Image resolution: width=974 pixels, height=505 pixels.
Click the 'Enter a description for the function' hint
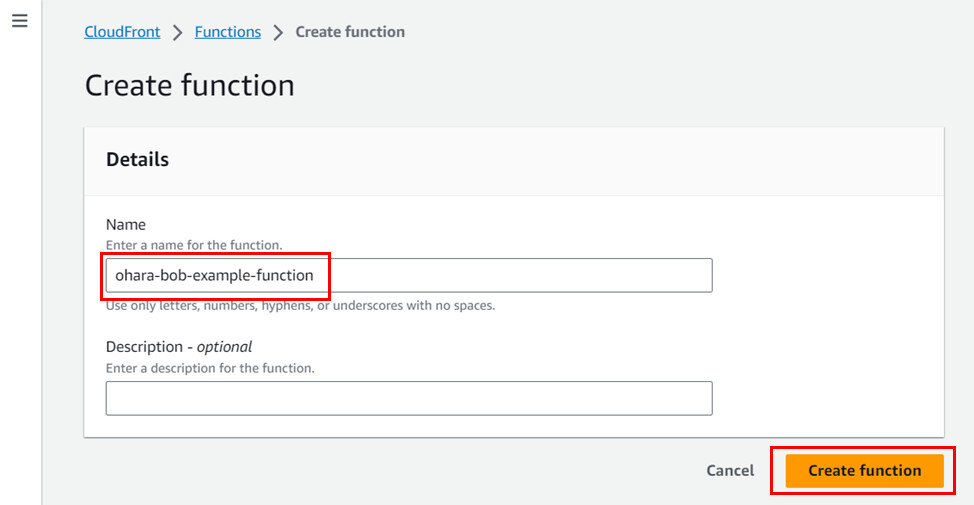click(x=210, y=368)
